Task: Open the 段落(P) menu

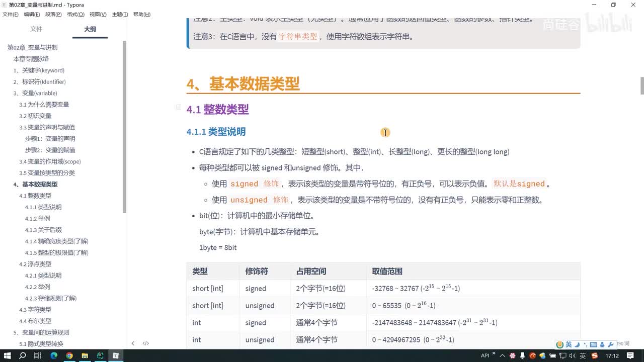Action: pyautogui.click(x=53, y=14)
